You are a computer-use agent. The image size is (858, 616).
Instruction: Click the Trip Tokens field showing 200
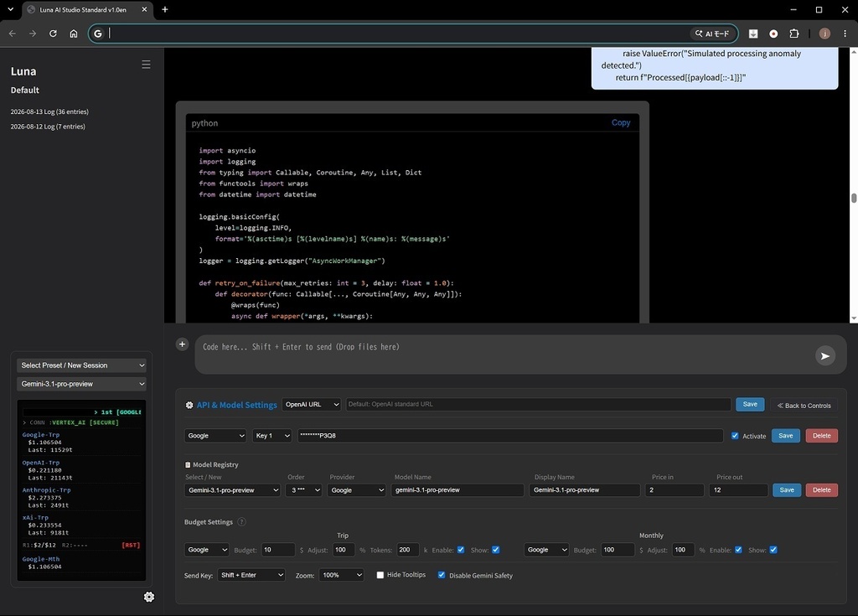pyautogui.click(x=408, y=550)
